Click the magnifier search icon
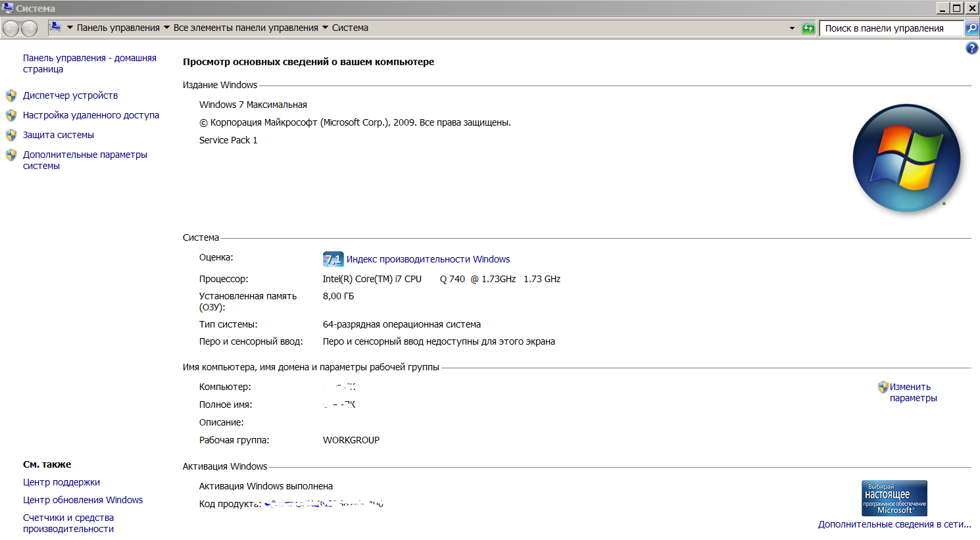 click(971, 28)
